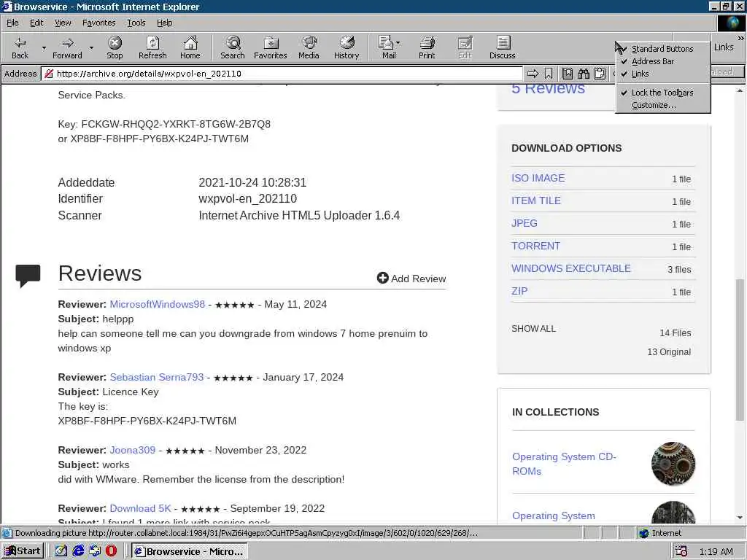
Task: Open the Back button history dropdown arrow
Action: pos(44,47)
